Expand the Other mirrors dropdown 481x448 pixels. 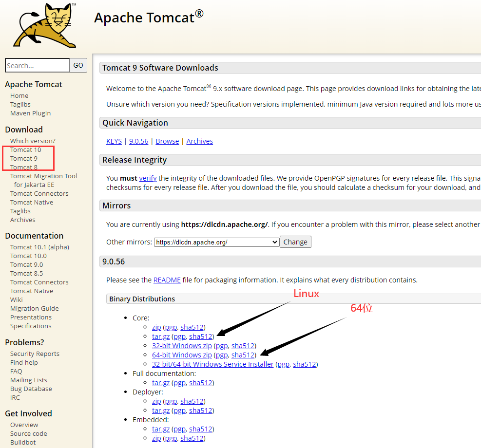click(x=216, y=242)
